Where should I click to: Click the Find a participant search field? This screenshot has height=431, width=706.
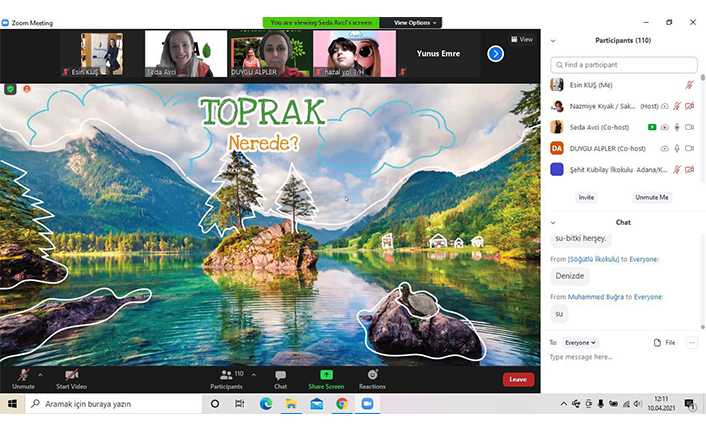coord(624,65)
